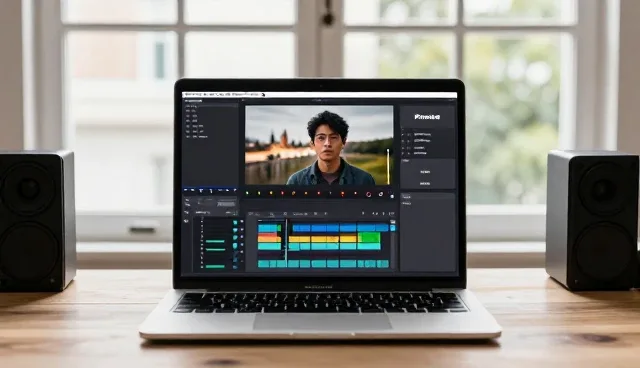Click the first green marker dot under preview
Viewport: 640px width, 368px height.
point(247,193)
